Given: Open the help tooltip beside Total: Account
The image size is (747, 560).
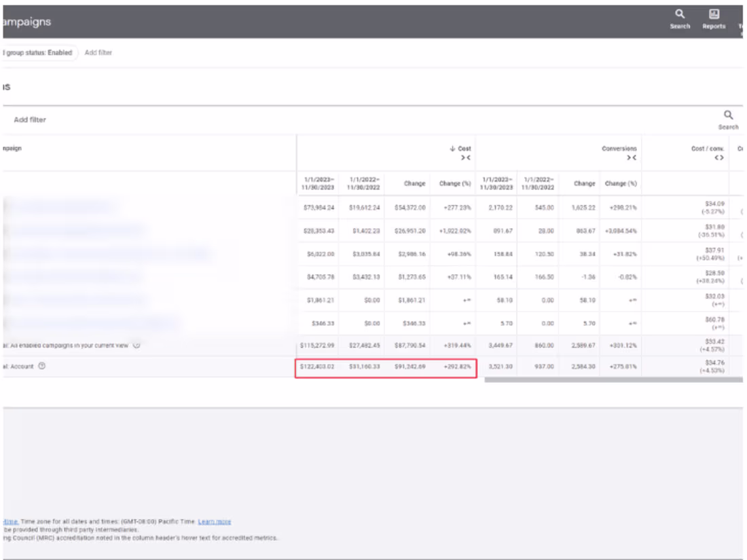Looking at the screenshot, I should [43, 367].
